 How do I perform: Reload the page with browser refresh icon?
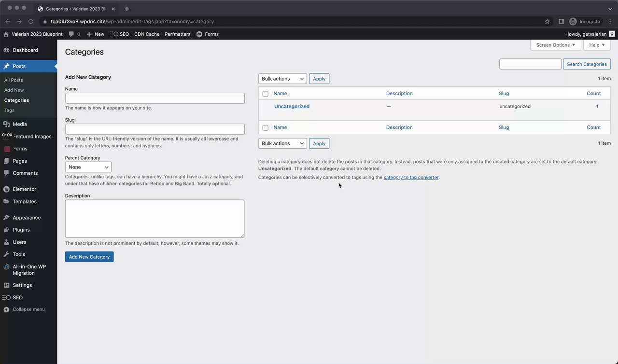(31, 21)
